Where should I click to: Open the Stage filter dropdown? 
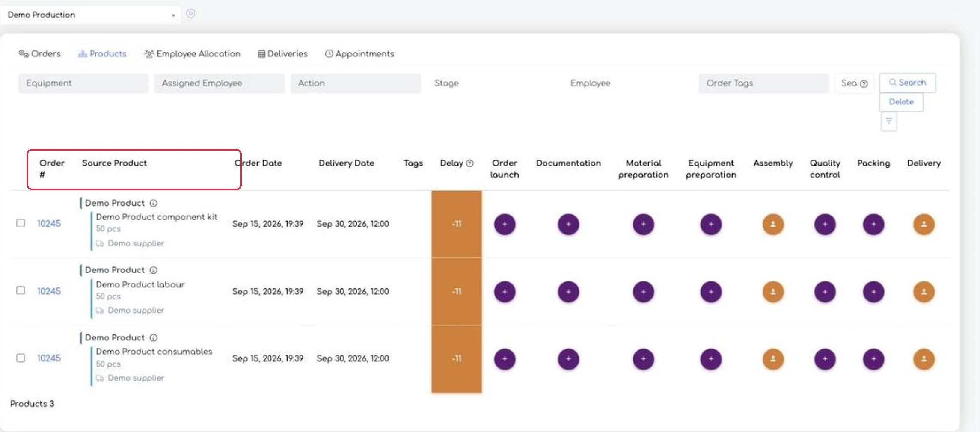point(492,83)
